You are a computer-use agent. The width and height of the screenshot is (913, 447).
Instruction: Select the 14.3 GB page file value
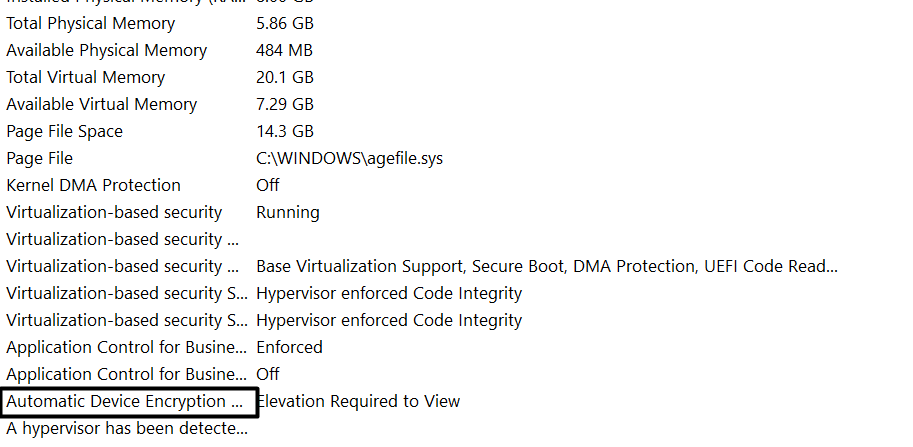285,131
